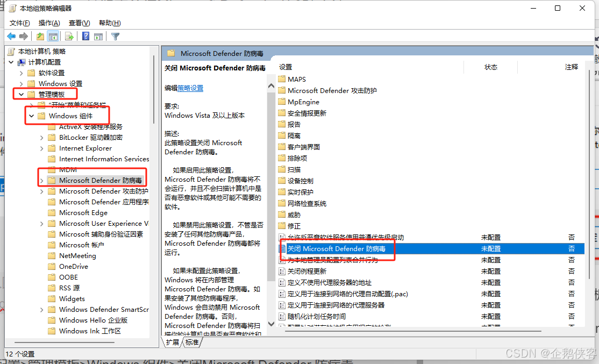599x364 pixels.
Task: Click the 扫描 folder icon
Action: click(x=282, y=169)
